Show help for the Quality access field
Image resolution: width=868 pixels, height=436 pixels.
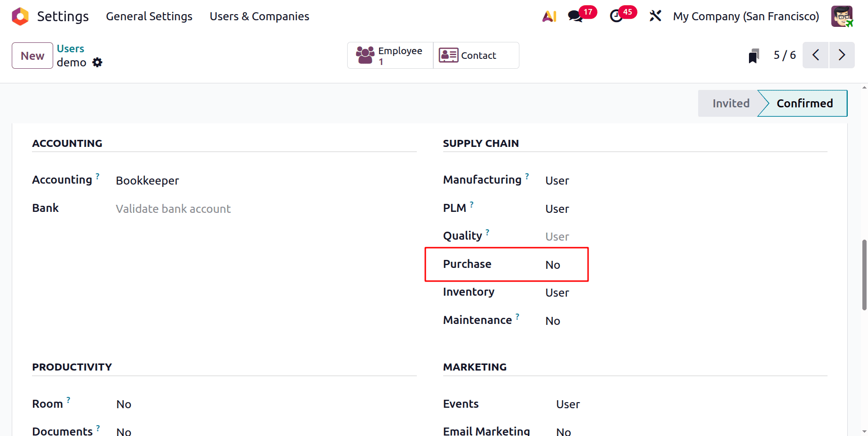coord(488,232)
